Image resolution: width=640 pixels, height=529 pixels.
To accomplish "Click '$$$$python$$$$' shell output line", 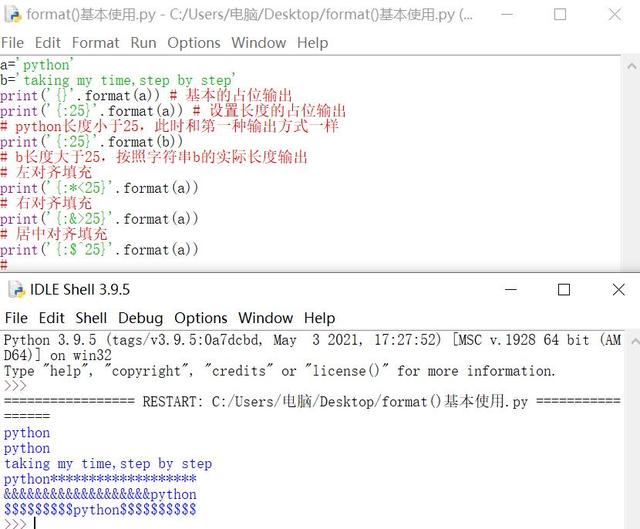I will pos(100,510).
